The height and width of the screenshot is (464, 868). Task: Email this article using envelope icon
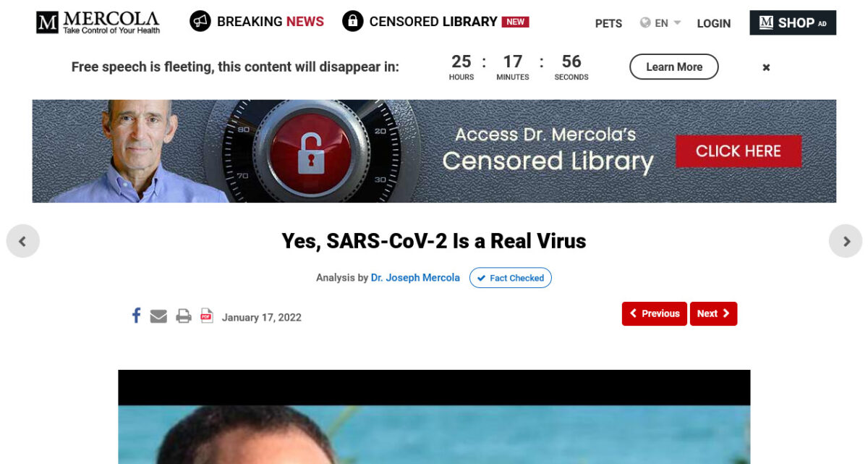click(158, 316)
